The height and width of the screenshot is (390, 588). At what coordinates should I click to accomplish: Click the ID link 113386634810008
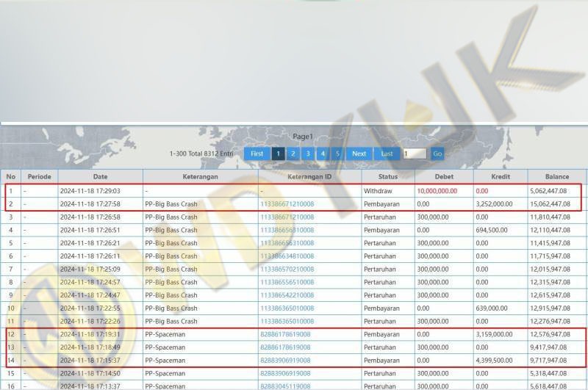[x=287, y=256]
